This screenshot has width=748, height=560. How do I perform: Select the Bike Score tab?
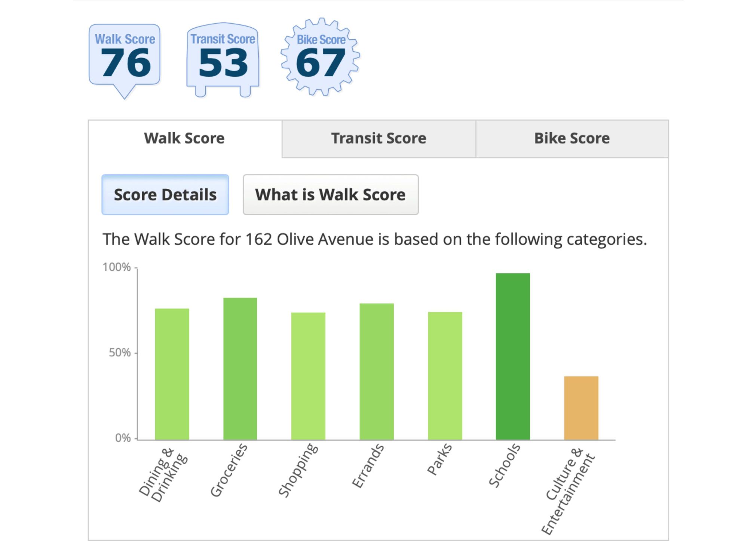[x=572, y=138]
